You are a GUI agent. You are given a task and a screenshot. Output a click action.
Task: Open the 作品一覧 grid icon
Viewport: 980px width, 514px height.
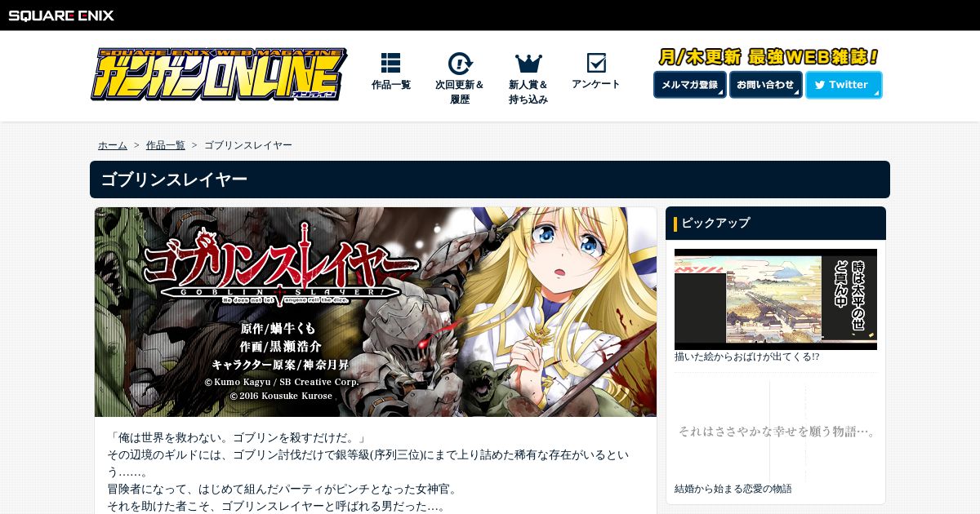pyautogui.click(x=390, y=63)
